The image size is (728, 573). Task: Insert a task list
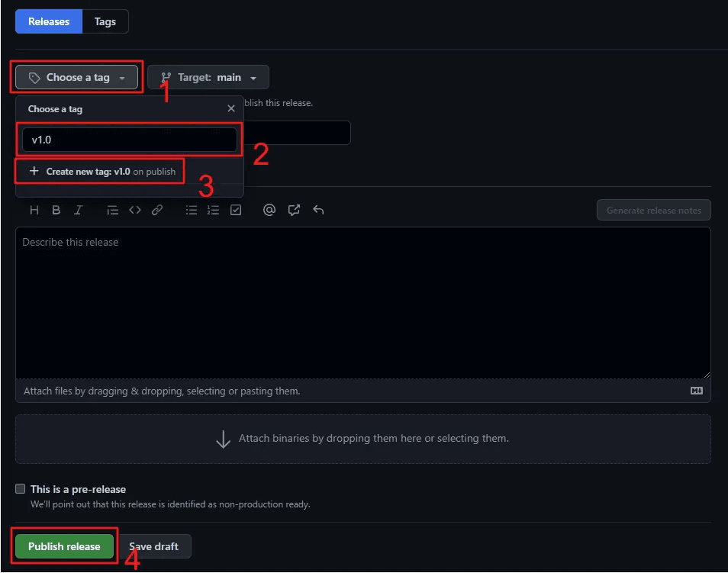click(236, 211)
